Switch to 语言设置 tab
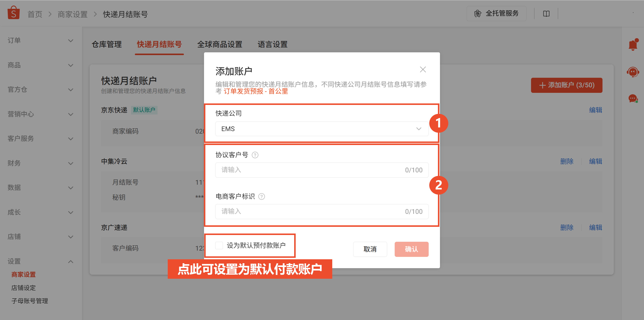The height and width of the screenshot is (320, 644). pos(273,44)
